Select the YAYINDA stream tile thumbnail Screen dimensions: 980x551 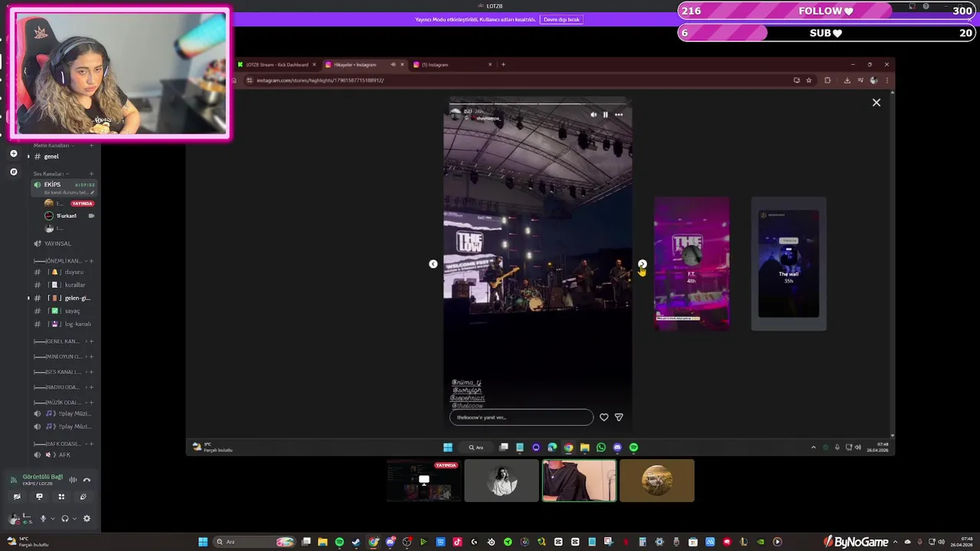point(424,481)
